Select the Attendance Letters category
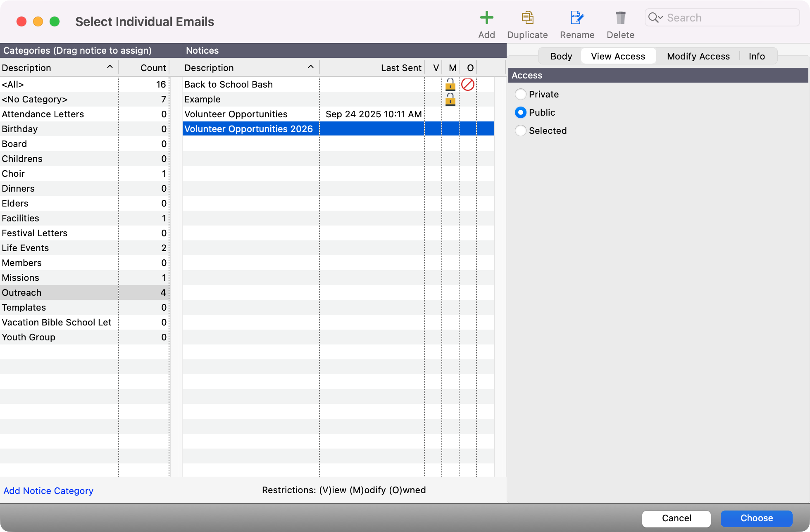This screenshot has width=810, height=532. click(x=84, y=114)
